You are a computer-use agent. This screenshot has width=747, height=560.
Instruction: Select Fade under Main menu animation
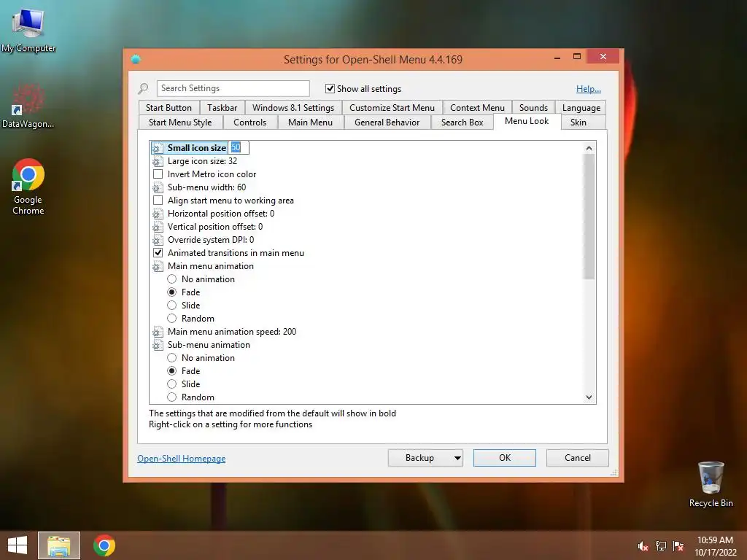pyautogui.click(x=172, y=292)
